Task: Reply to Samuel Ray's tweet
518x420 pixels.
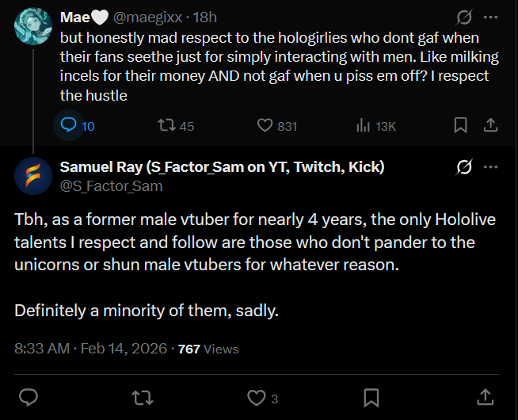Action: click(29, 397)
